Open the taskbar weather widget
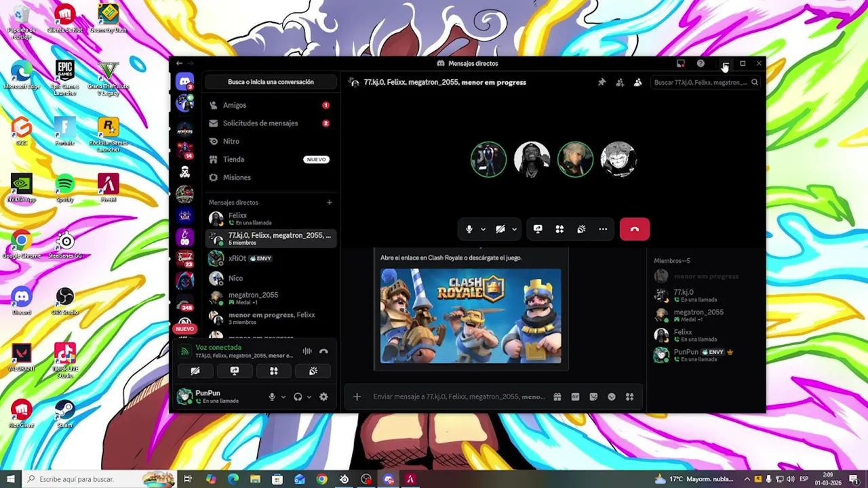This screenshot has height=488, width=868. (694, 479)
